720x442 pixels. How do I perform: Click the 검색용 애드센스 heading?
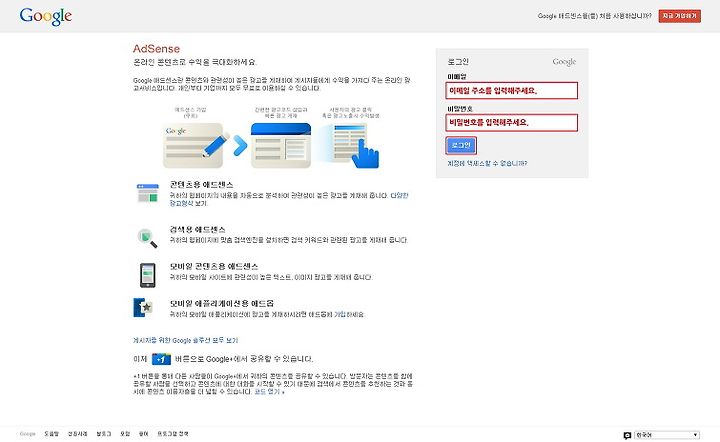tap(197, 229)
